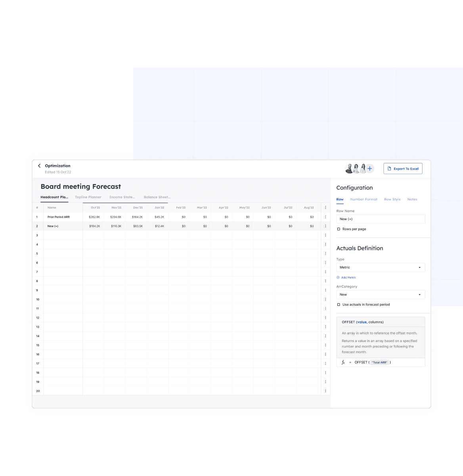Click the $63.5K cell
463x476 pixels.
[x=138, y=226]
